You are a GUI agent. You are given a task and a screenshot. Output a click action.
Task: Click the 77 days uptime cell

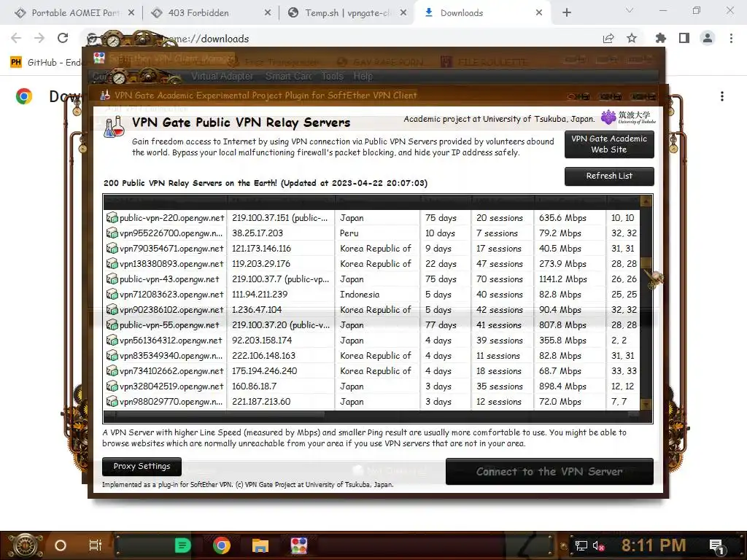pos(441,324)
